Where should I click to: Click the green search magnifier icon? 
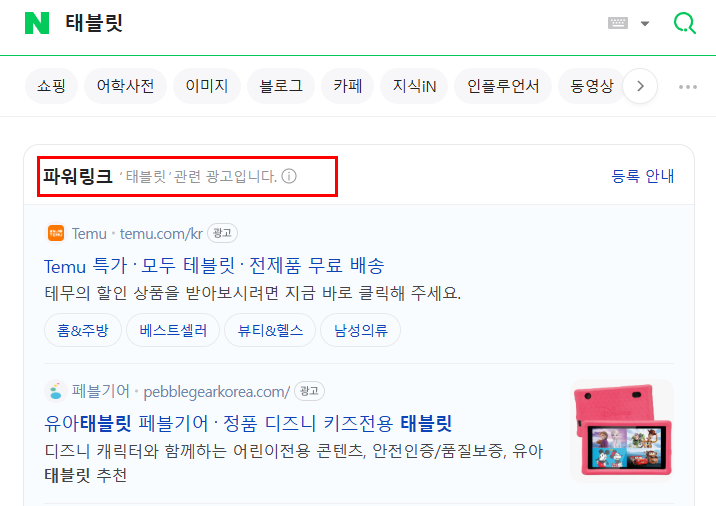tap(685, 23)
